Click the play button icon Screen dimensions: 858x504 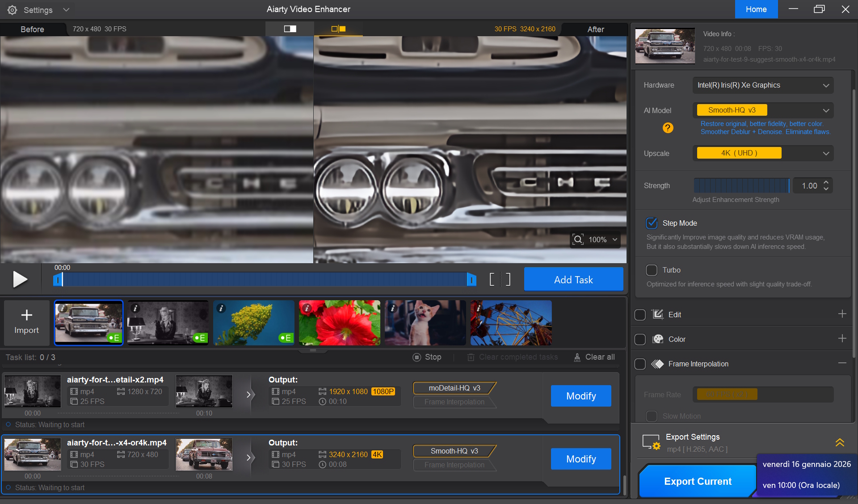[20, 280]
